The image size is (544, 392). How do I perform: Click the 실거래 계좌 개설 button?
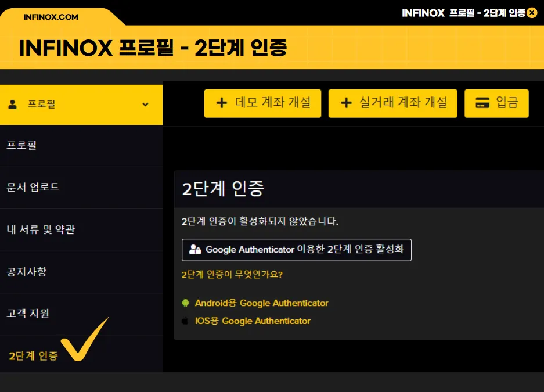392,103
